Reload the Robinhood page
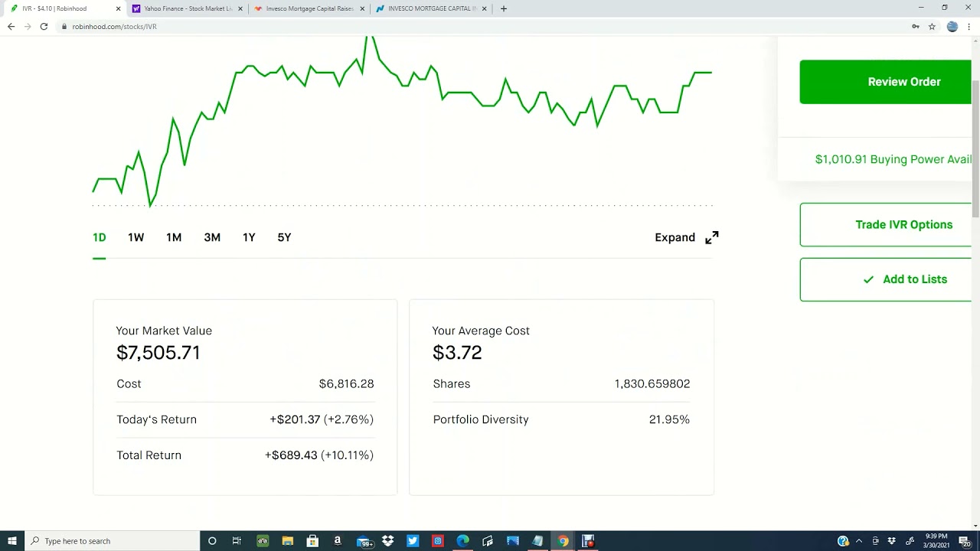 click(x=44, y=27)
